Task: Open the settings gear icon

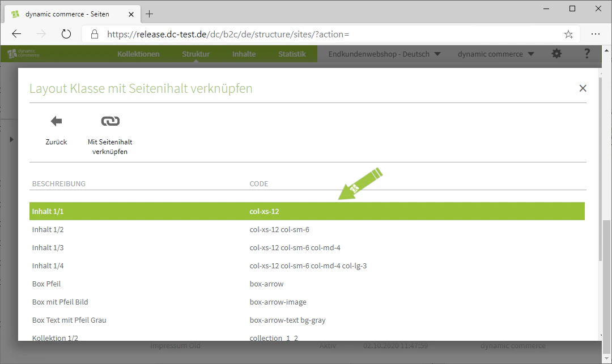Action: tap(556, 54)
